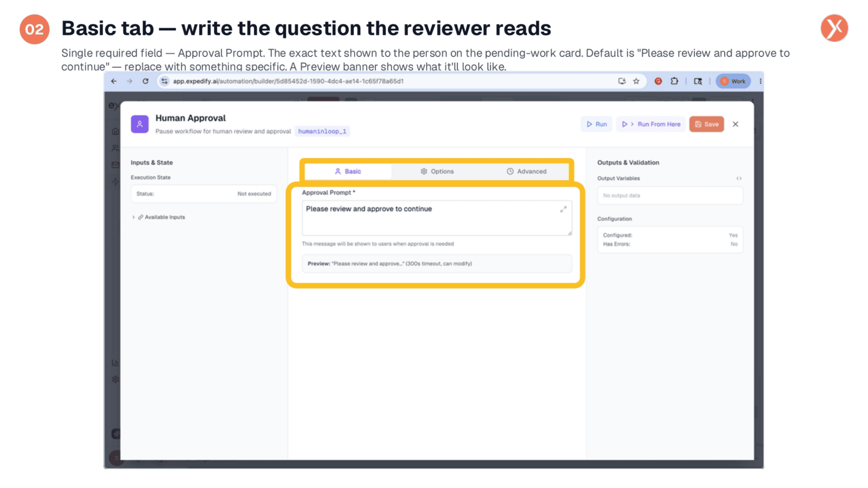Viewport: 868px width, 488px height.
Task: Click the Inputs & State heading
Action: [x=152, y=163]
